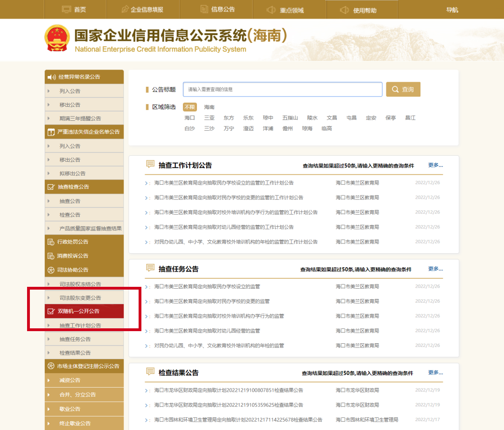
Task: Open 更多 link in 抽查工作计划公告 section
Action: (x=435, y=165)
